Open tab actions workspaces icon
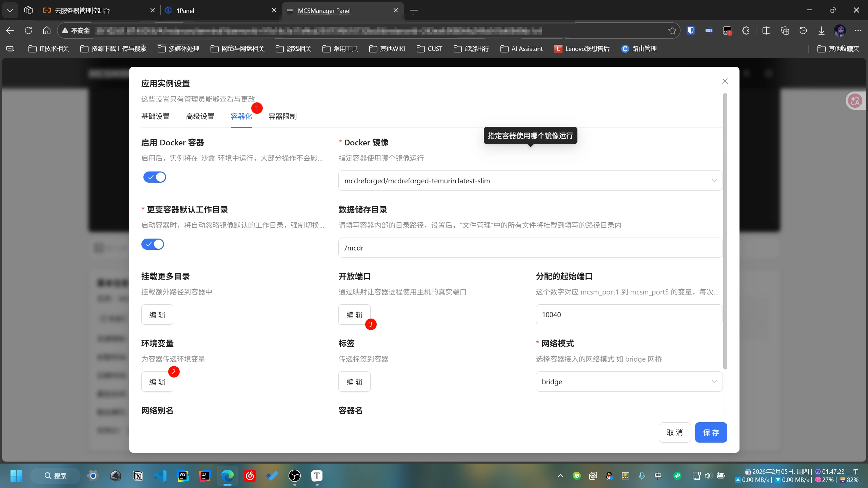Screen dimensions: 868x488 (x=28, y=10)
